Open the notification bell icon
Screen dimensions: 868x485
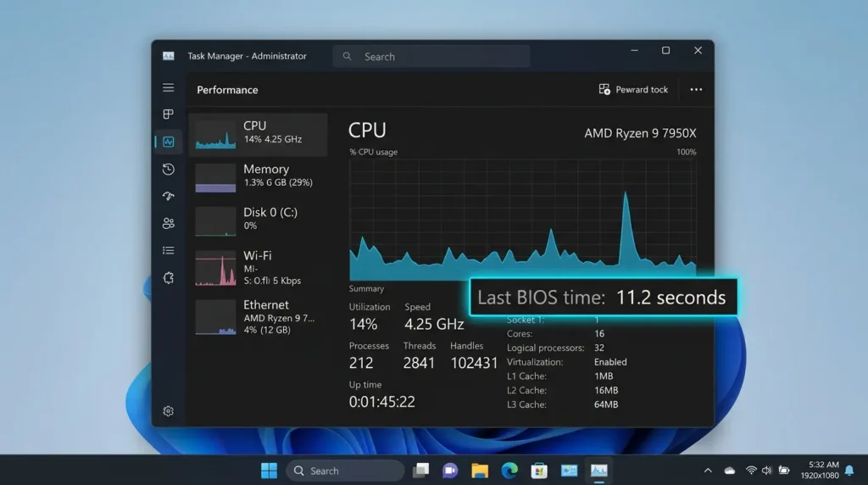[x=849, y=471]
